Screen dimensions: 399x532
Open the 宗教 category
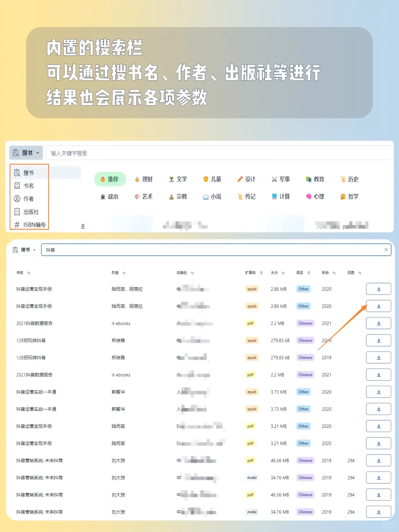[x=178, y=197]
